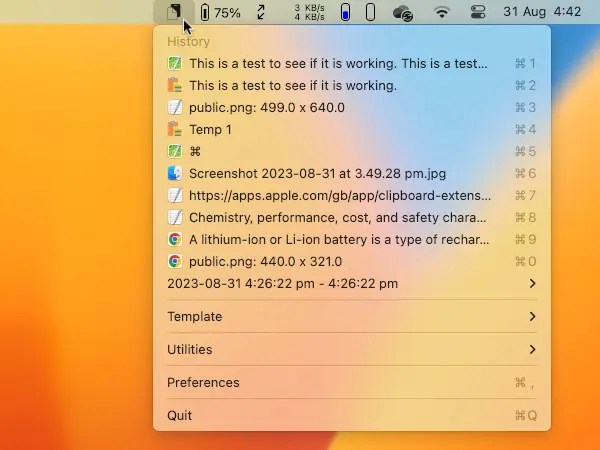Pick 'Chemistry, performance, cost, and safety' entry

pos(352,218)
